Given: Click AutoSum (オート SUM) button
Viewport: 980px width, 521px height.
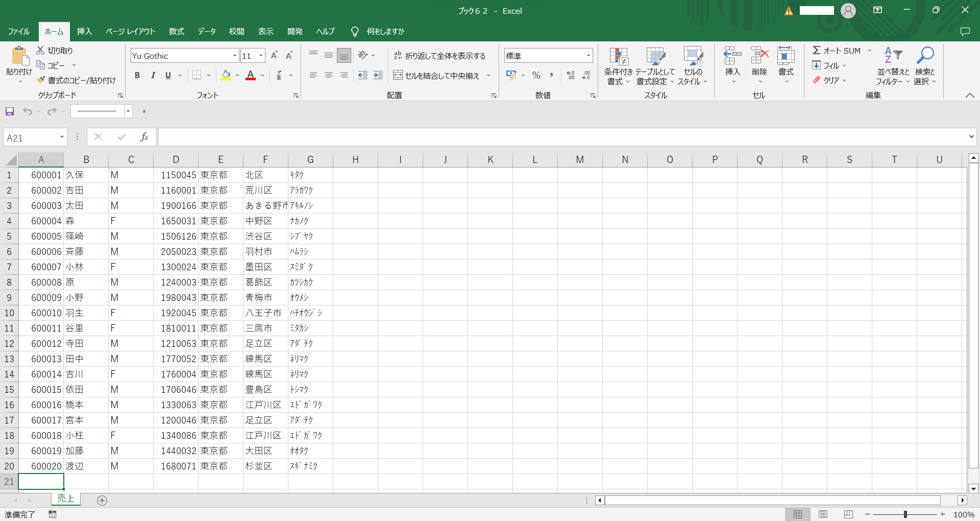Looking at the screenshot, I should click(837, 51).
